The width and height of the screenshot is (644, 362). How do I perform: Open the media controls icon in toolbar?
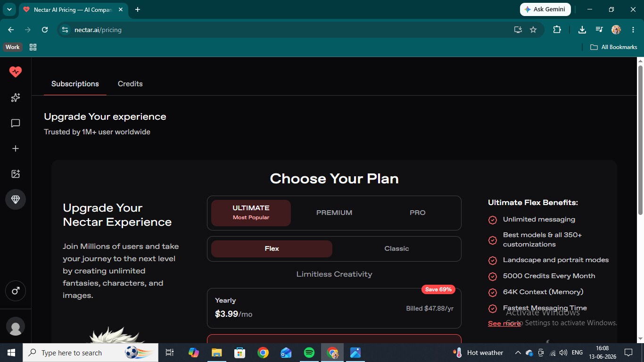click(x=599, y=30)
